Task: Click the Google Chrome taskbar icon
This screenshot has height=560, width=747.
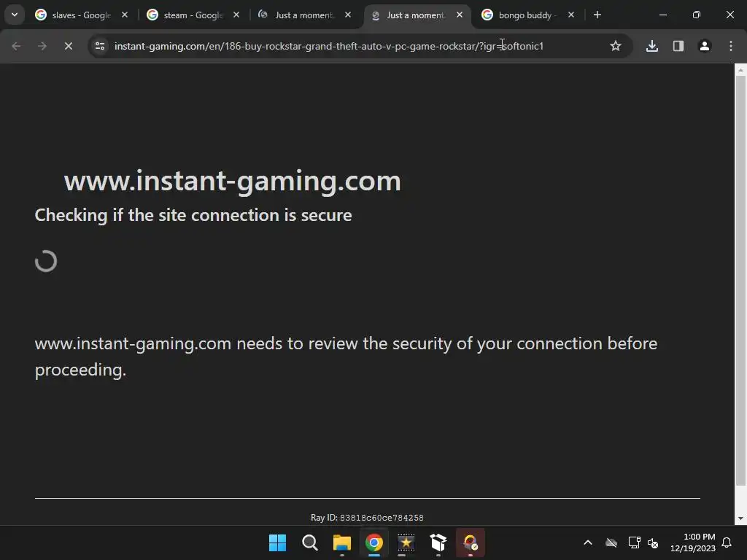Action: pos(374,542)
